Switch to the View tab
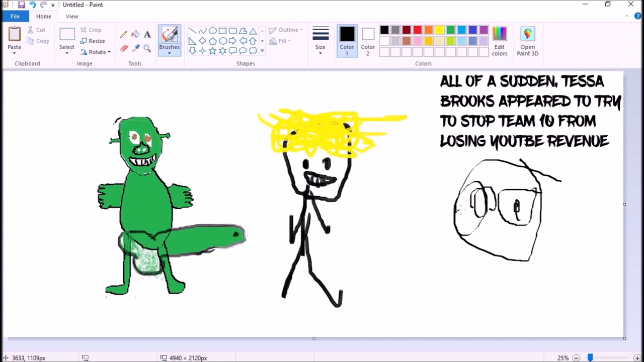This screenshot has height=362, width=644. point(72,17)
